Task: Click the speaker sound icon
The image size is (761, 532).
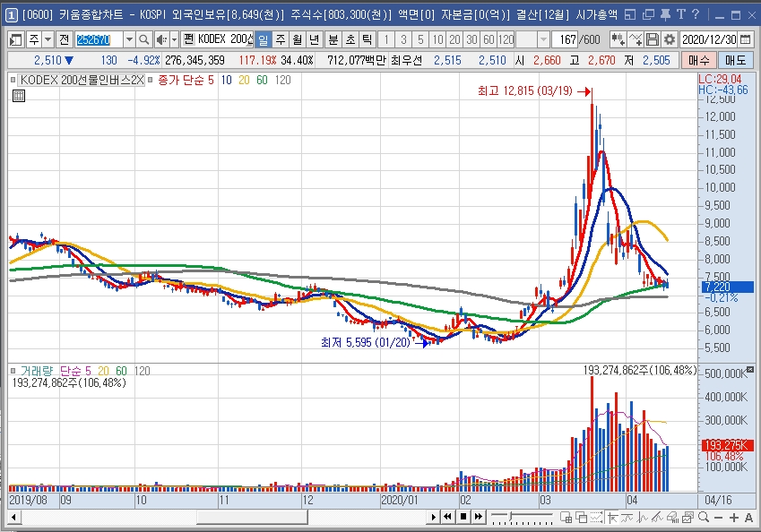Action: point(161,39)
